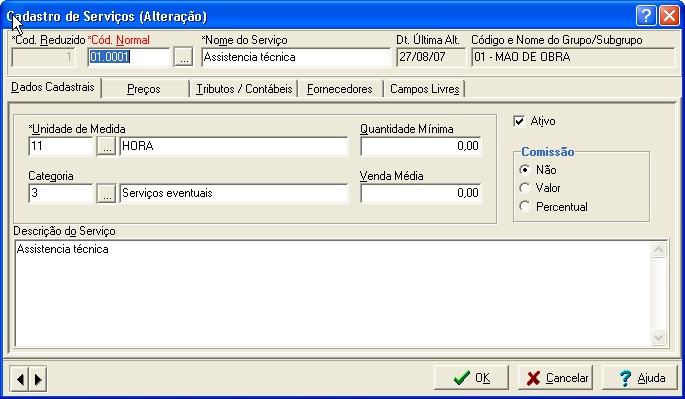The image size is (685, 399).
Task: Click the Comissão group label
Action: click(x=548, y=152)
